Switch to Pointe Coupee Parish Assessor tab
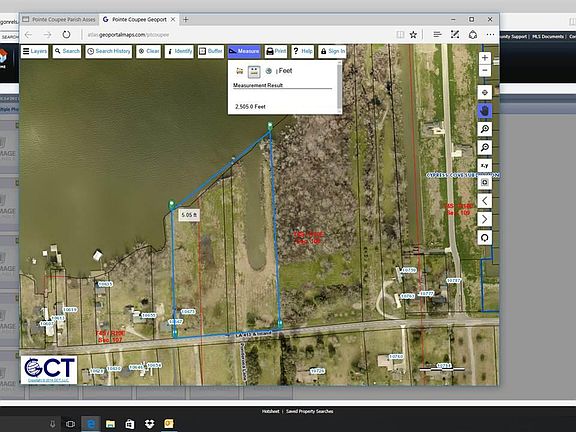Viewport: 576px width, 432px height. (x=60, y=19)
